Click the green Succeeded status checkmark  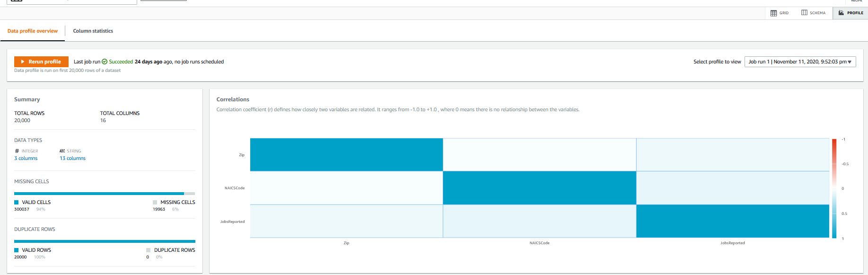pyautogui.click(x=105, y=62)
